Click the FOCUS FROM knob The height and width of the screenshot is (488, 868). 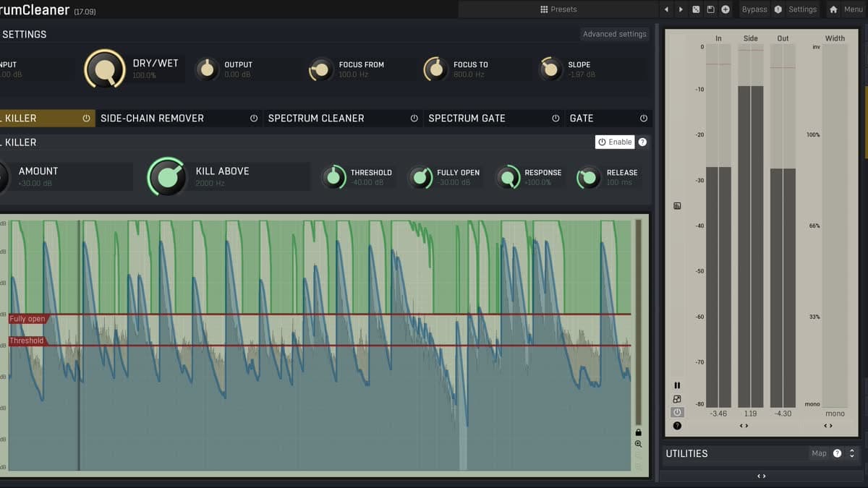point(321,69)
